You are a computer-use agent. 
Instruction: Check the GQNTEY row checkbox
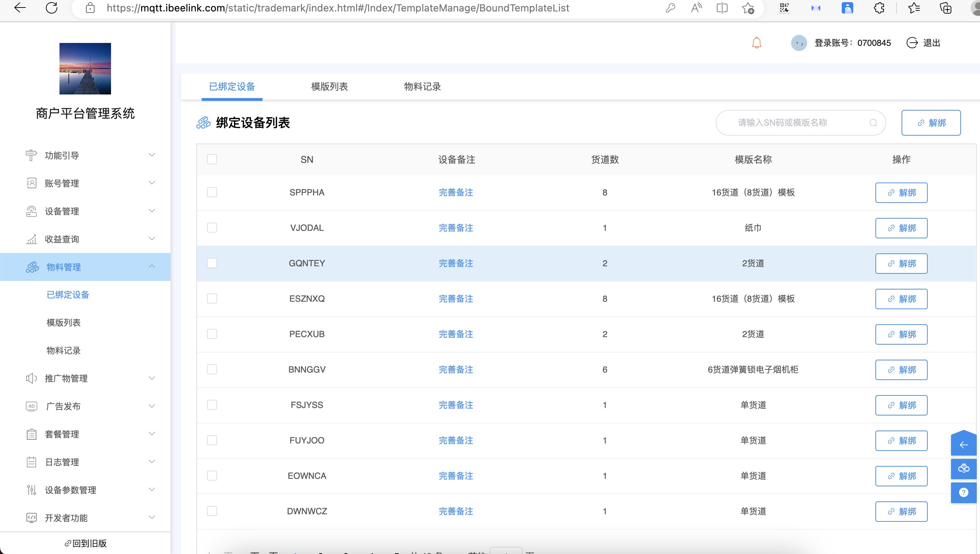point(212,263)
